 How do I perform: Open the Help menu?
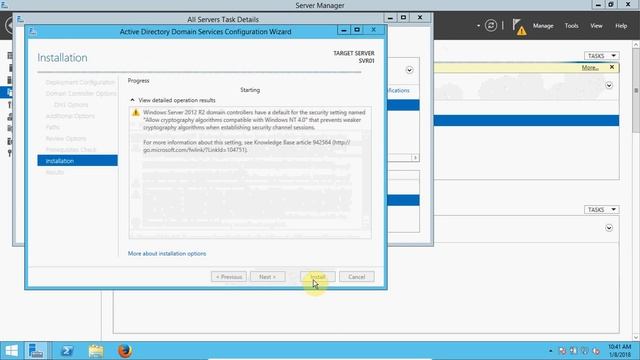click(x=621, y=26)
